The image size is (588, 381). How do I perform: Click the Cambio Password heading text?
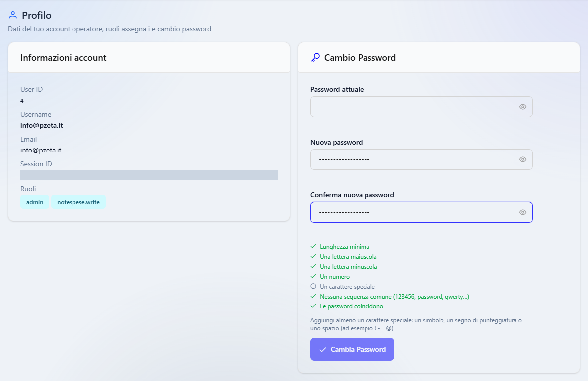pyautogui.click(x=360, y=58)
